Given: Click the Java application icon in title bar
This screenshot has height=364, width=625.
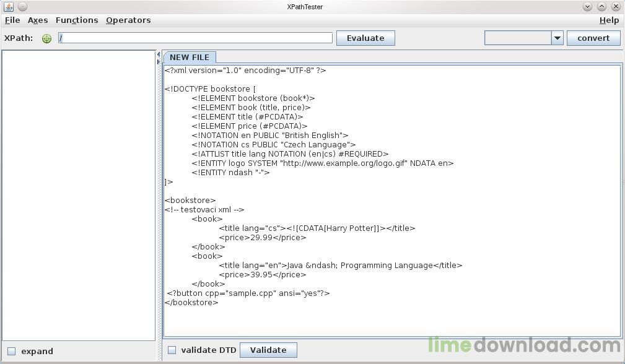Looking at the screenshot, I should coord(9,6).
